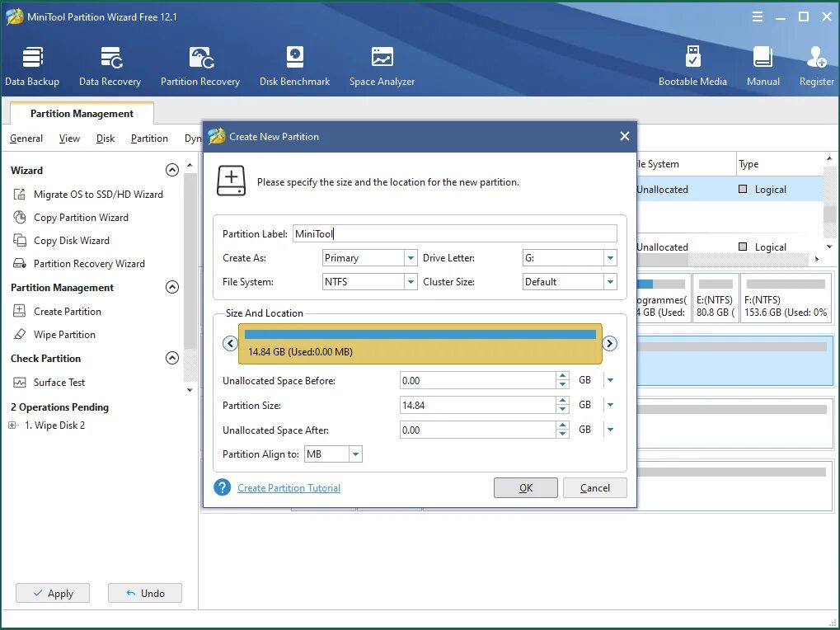Open the Create Partition Tutorial link
The width and height of the screenshot is (840, 630).
289,488
